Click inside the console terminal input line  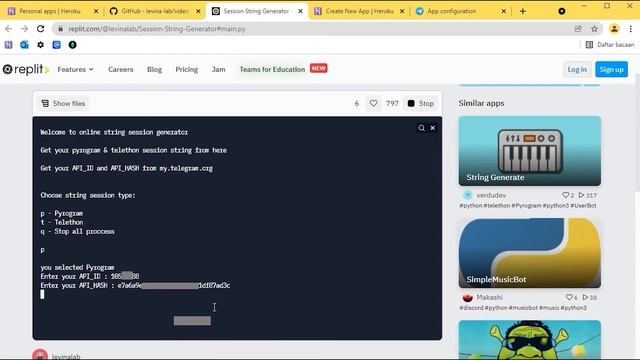[42, 294]
